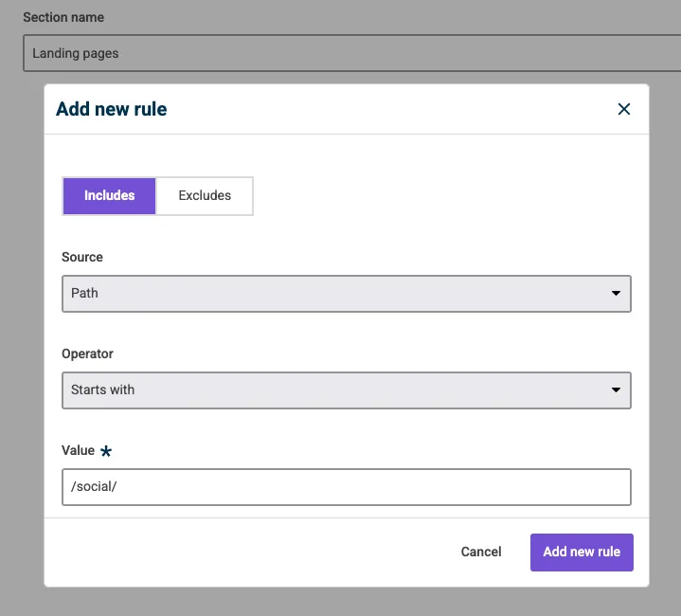The height and width of the screenshot is (616, 681).
Task: Click the Source field label
Action: 82,257
